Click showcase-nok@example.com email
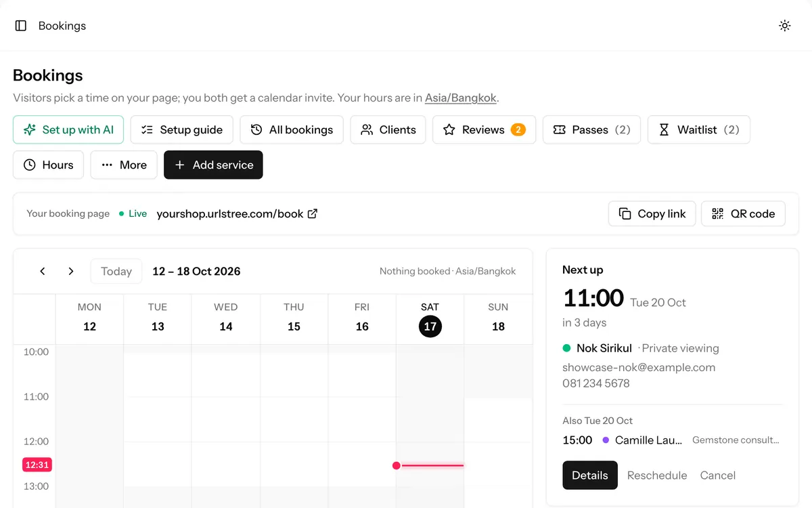Viewport: 812px width, 508px height. pyautogui.click(x=639, y=367)
